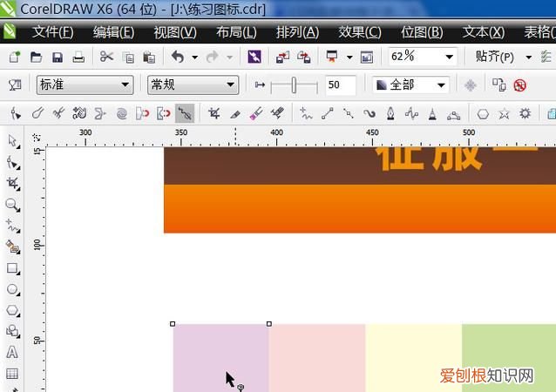Screen dimensions: 556x392
Task: Click the Print icon
Action: click(78, 57)
